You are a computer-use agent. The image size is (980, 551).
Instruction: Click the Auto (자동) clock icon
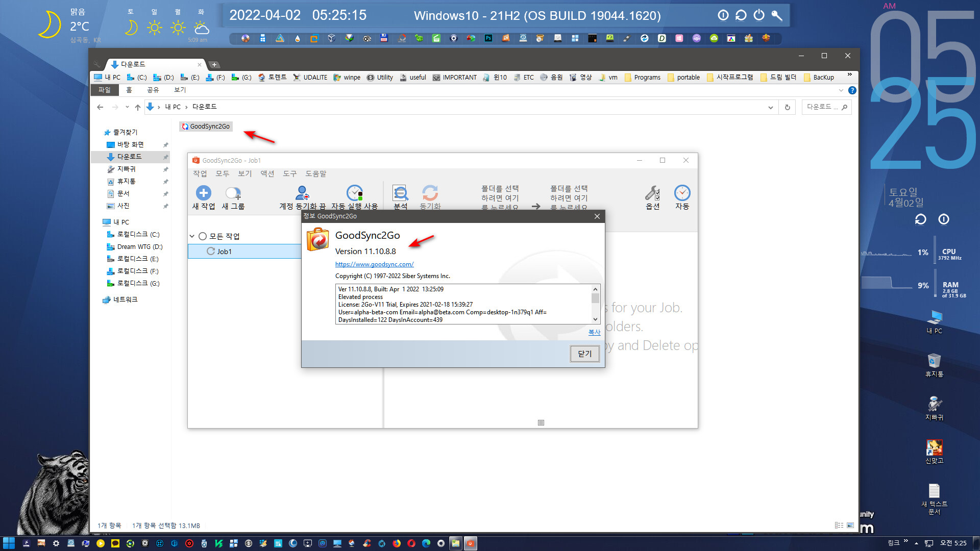(682, 193)
